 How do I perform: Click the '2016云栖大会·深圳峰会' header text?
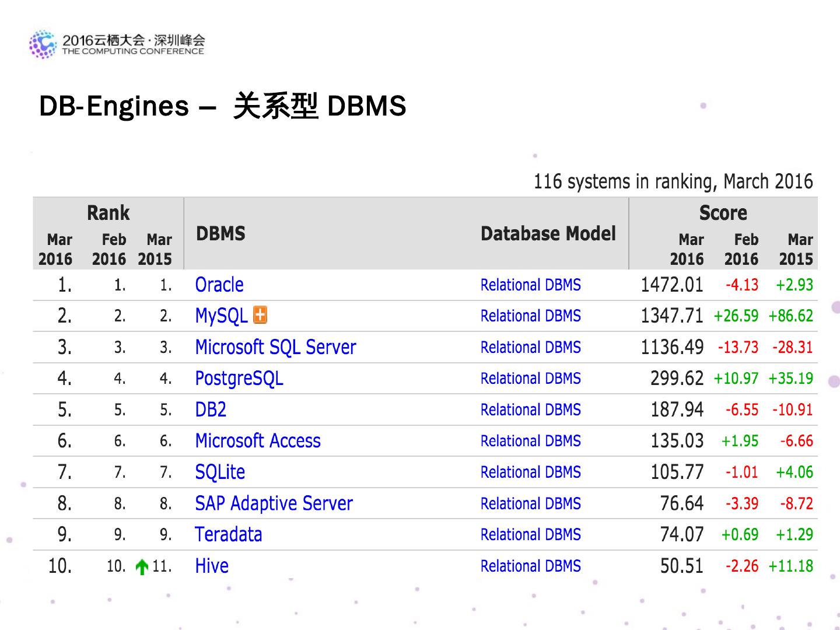point(134,40)
